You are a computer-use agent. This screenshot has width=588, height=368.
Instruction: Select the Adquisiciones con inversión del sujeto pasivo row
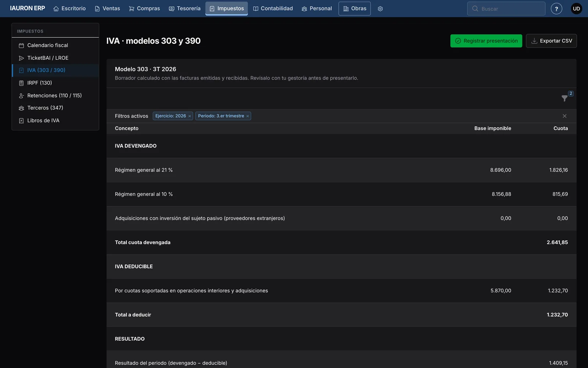point(341,218)
